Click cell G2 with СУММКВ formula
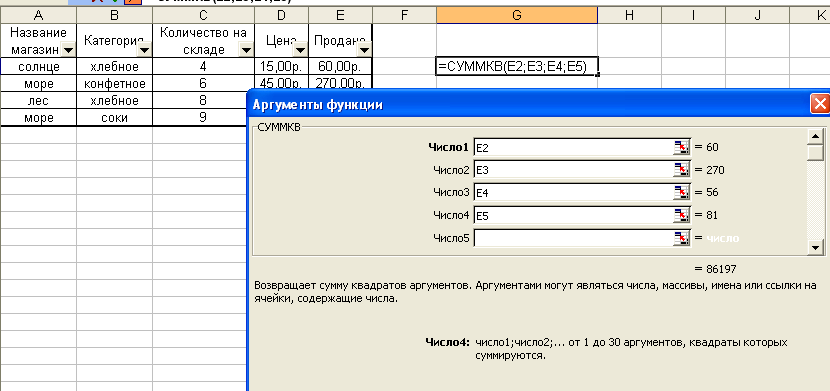This screenshot has width=830, height=391. pyautogui.click(x=517, y=66)
